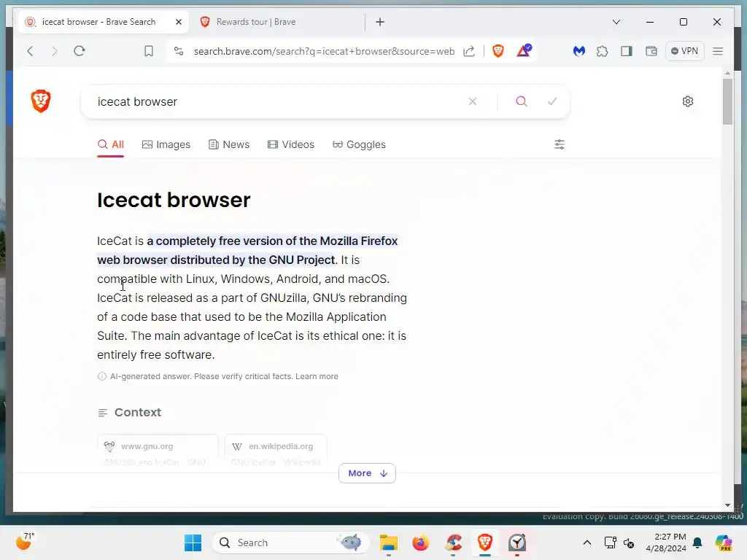Click the forward navigation arrow
The image size is (747, 560).
(54, 51)
